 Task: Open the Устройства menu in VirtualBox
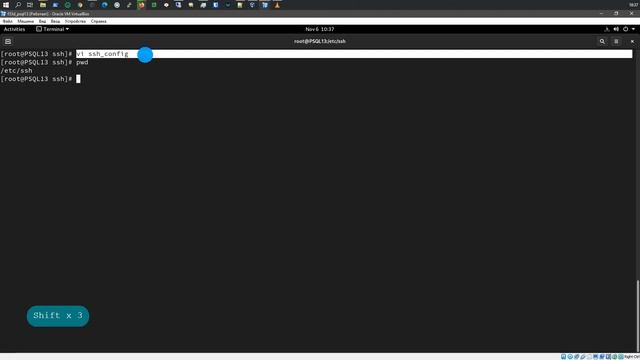click(x=75, y=21)
